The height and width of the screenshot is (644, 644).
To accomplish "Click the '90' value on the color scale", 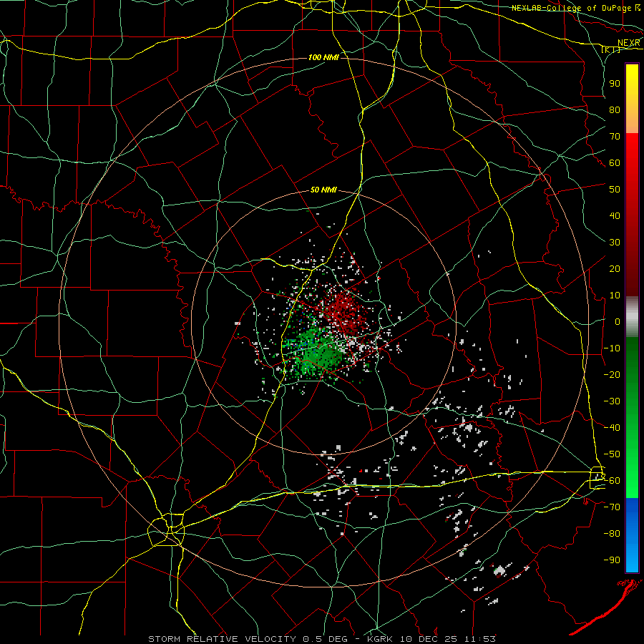I will pos(615,84).
